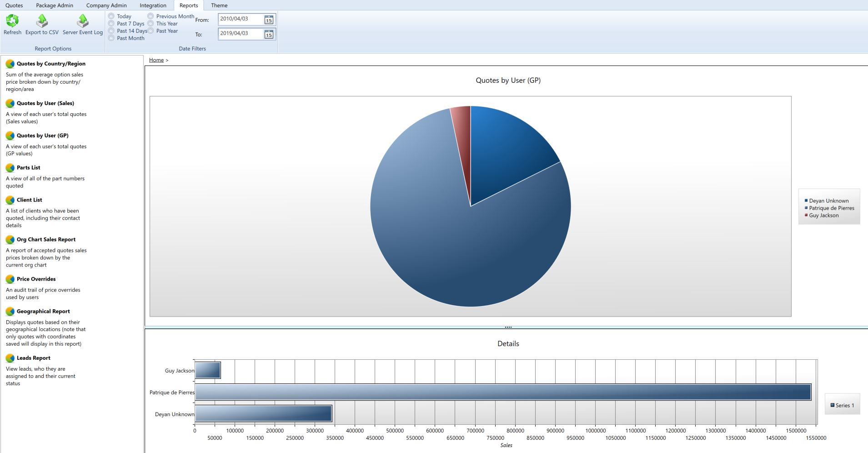This screenshot has height=453, width=868.
Task: Open the From date calendar picker
Action: (x=269, y=20)
